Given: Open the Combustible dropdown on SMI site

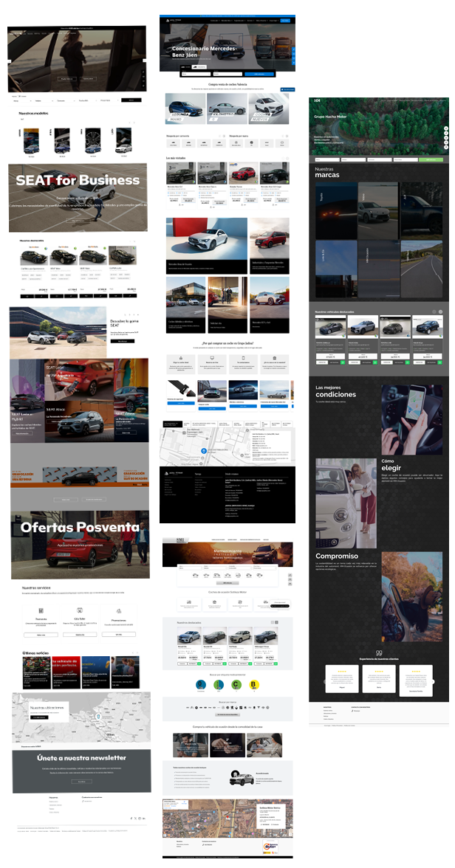Looking at the screenshot, I should [x=239, y=568].
